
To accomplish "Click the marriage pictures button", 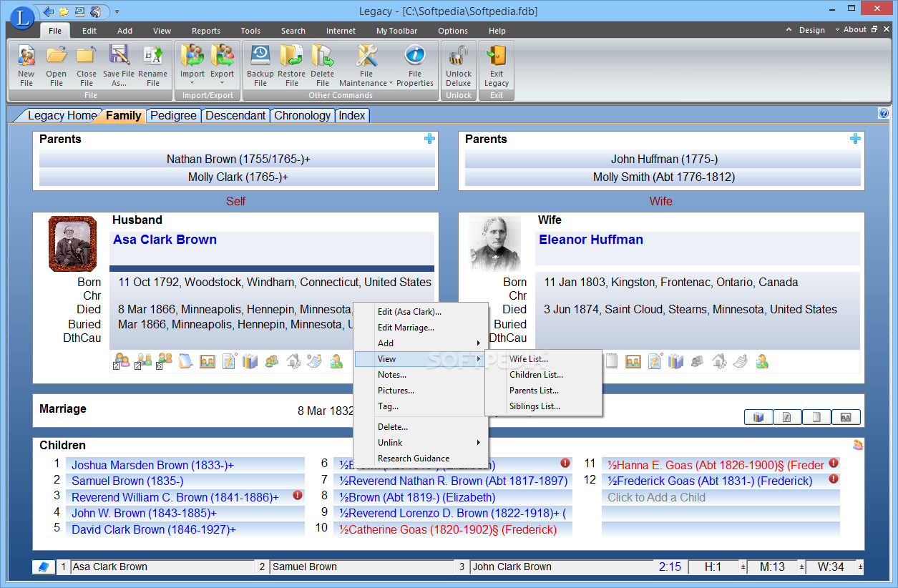I will (846, 417).
